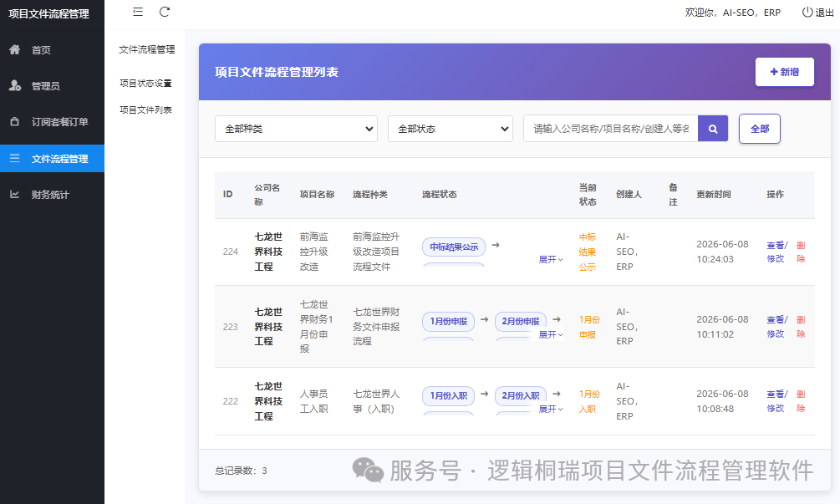Viewport: 840px width, 504px height.
Task: Open 项目文件列表 submenu entry
Action: (145, 109)
